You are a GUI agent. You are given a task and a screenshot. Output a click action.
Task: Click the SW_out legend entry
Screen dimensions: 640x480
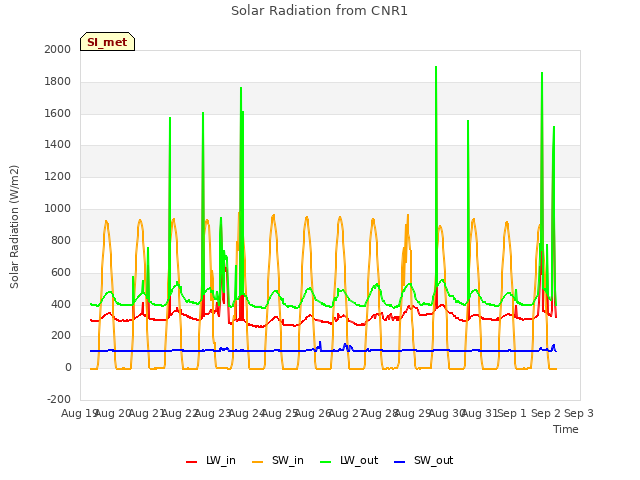coord(424,460)
